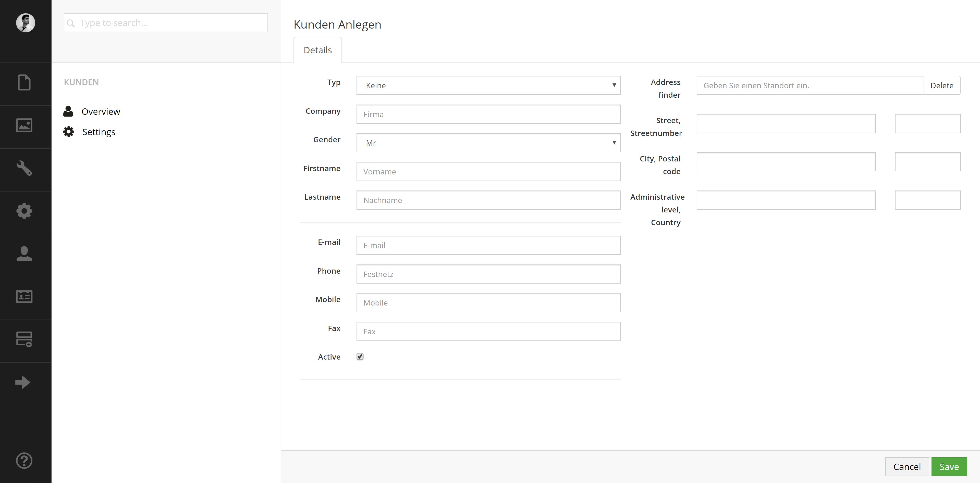Image resolution: width=980 pixels, height=483 pixels.
Task: Open the Members ID card section icon
Action: [x=24, y=296]
